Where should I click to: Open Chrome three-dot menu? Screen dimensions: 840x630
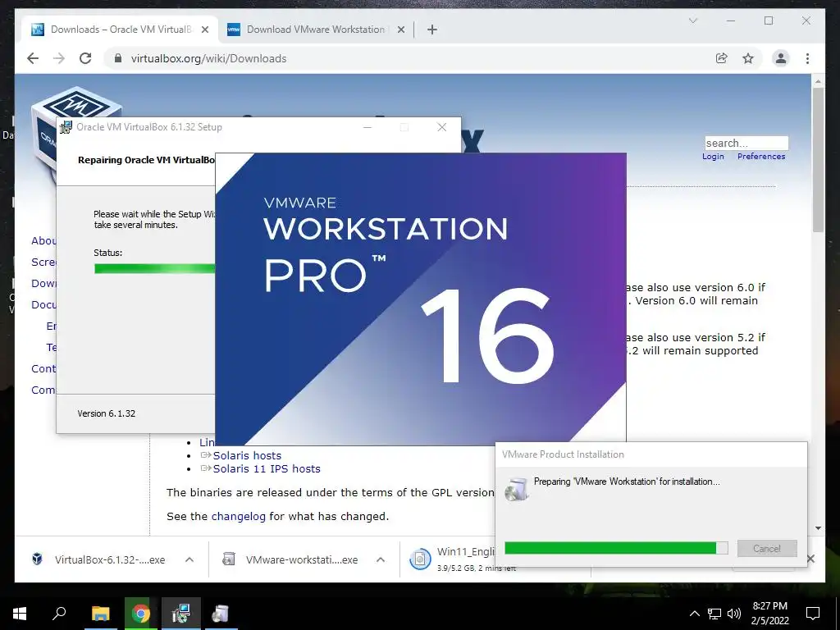pos(807,58)
